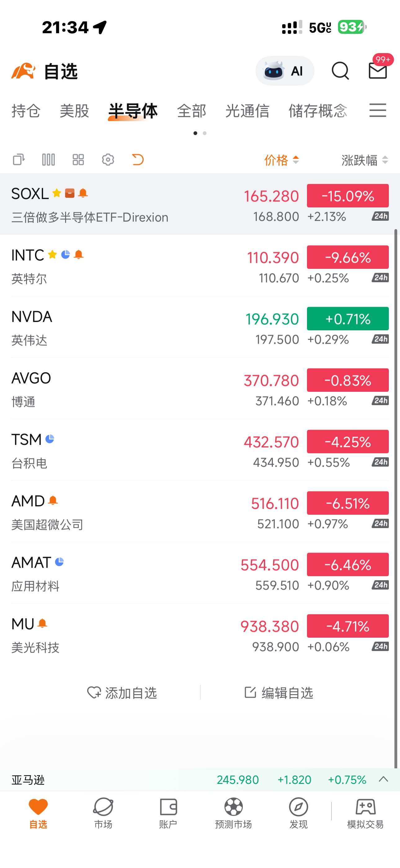Tap the copy-style icon in list toolbar
The height and width of the screenshot is (868, 400).
[x=19, y=159]
